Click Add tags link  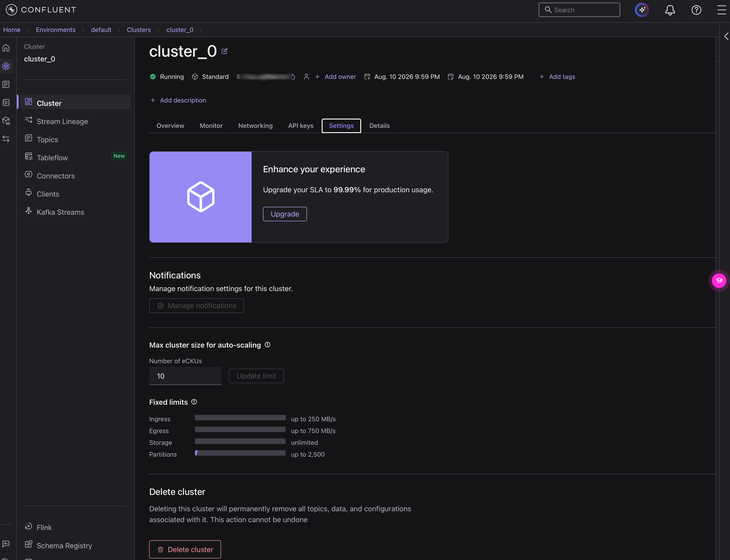tap(557, 77)
